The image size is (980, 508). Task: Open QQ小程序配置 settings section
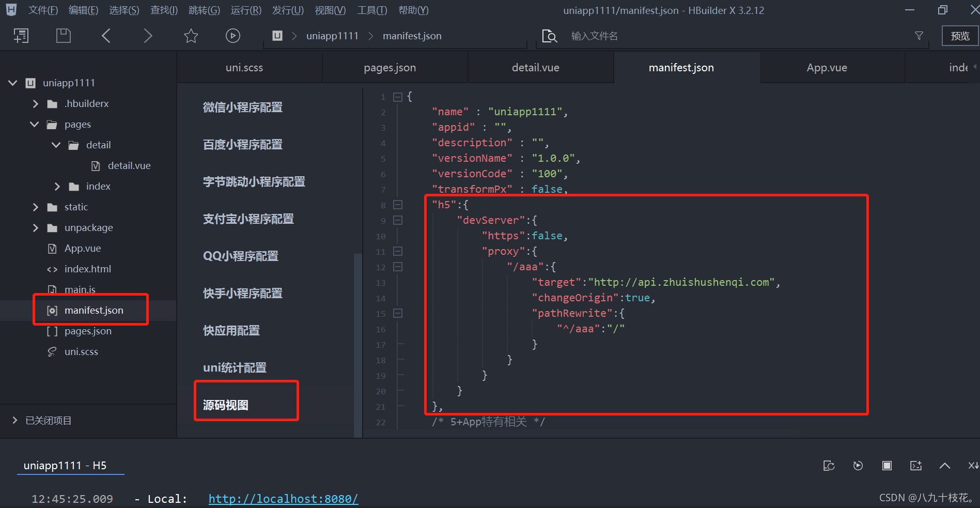[241, 256]
